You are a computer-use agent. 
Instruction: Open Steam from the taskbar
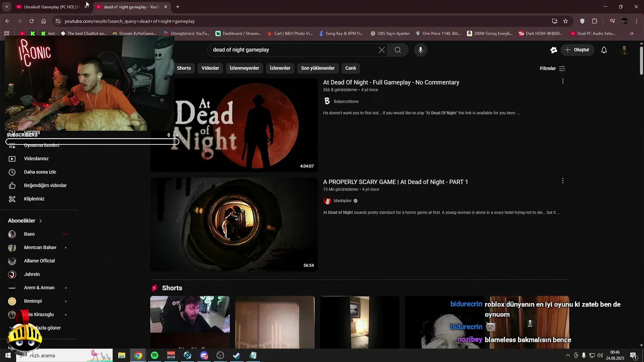[x=236, y=355]
